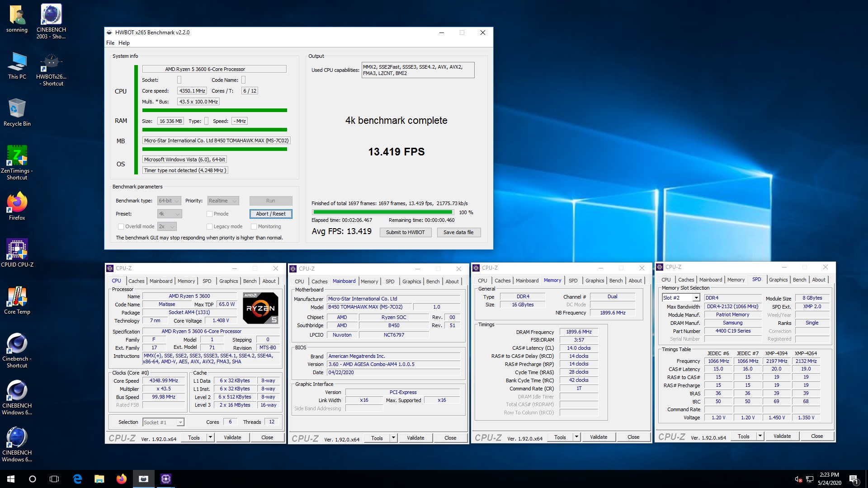Open the File menu in HWBOT
This screenshot has height=488, width=868.
coord(110,43)
